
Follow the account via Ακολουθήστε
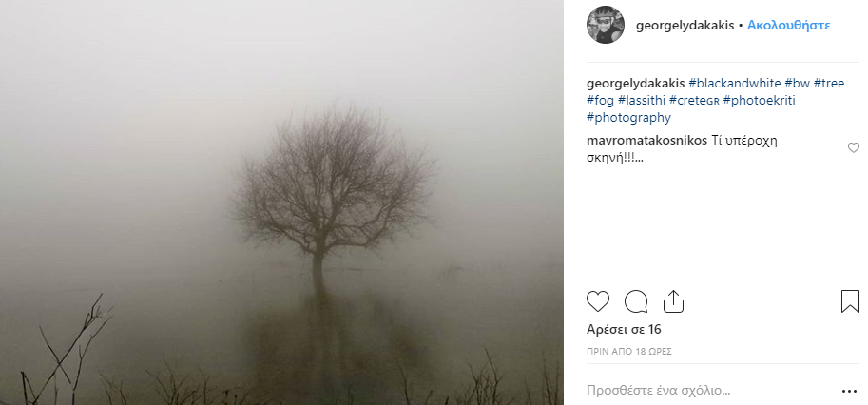pos(789,26)
